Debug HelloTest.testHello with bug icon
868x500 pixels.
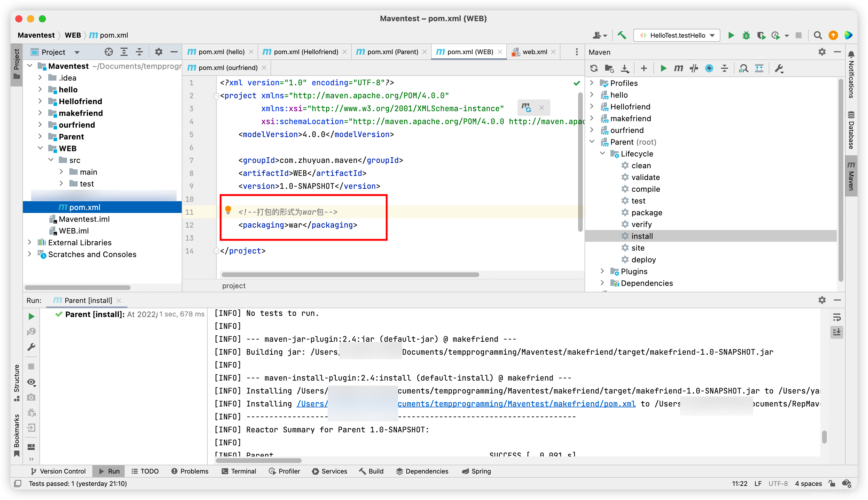[x=746, y=35]
